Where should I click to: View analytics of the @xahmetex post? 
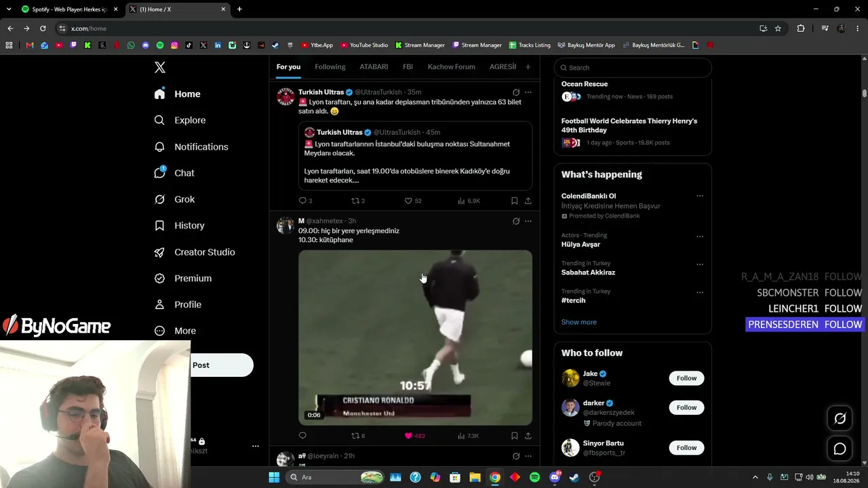[469, 436]
